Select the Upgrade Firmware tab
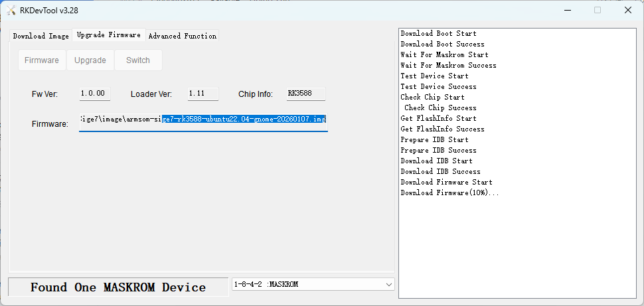The image size is (644, 306). point(108,35)
